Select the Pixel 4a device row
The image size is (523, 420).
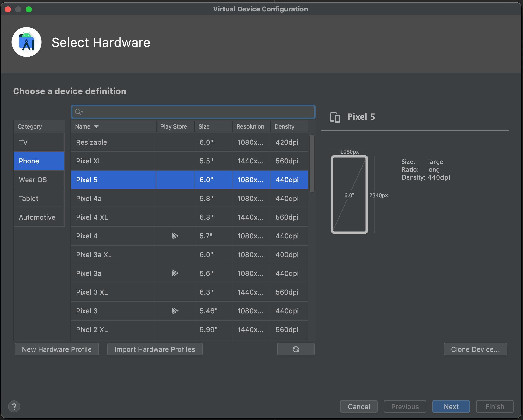click(113, 199)
